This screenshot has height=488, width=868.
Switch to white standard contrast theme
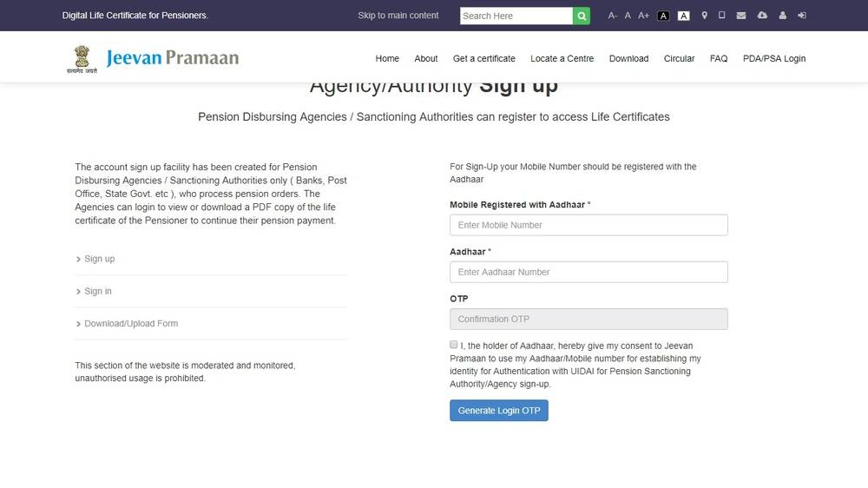click(x=683, y=16)
